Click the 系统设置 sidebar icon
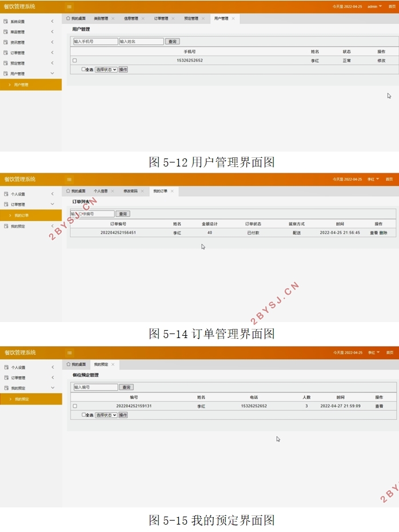399x532 pixels. point(5,21)
